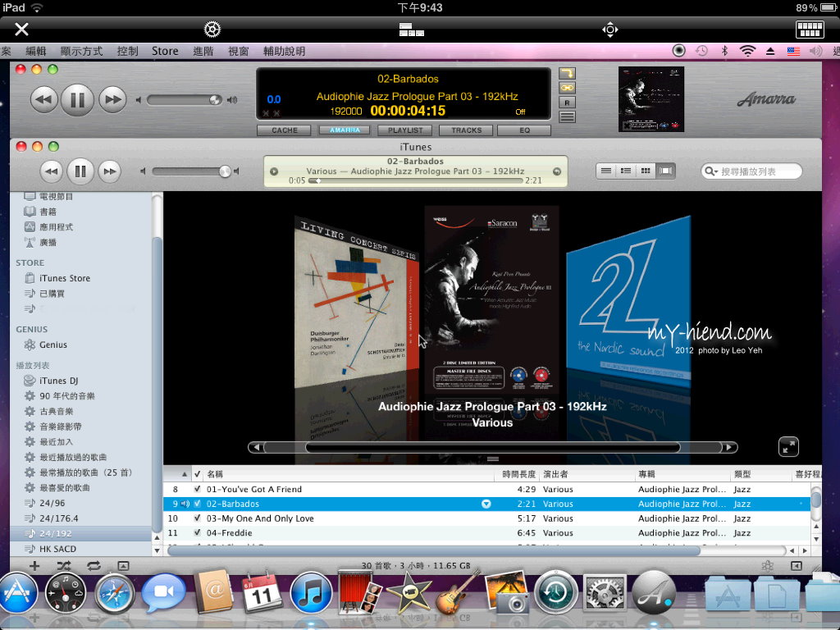Open Safari from the Dock
This screenshot has width=840, height=630.
114,594
